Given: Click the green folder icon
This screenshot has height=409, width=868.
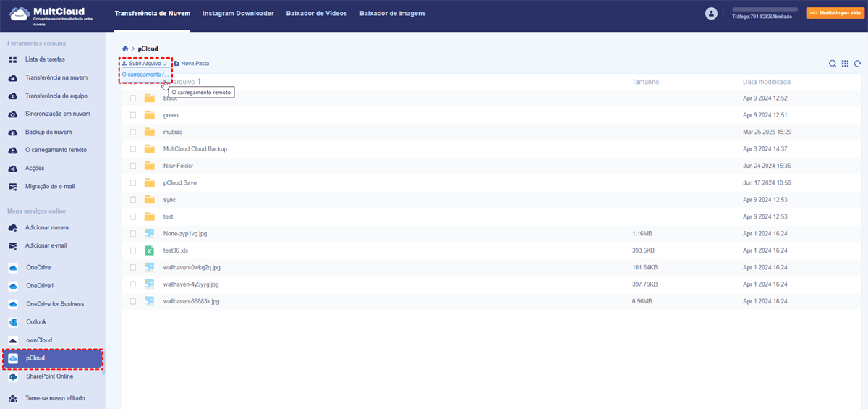Looking at the screenshot, I should click(150, 115).
